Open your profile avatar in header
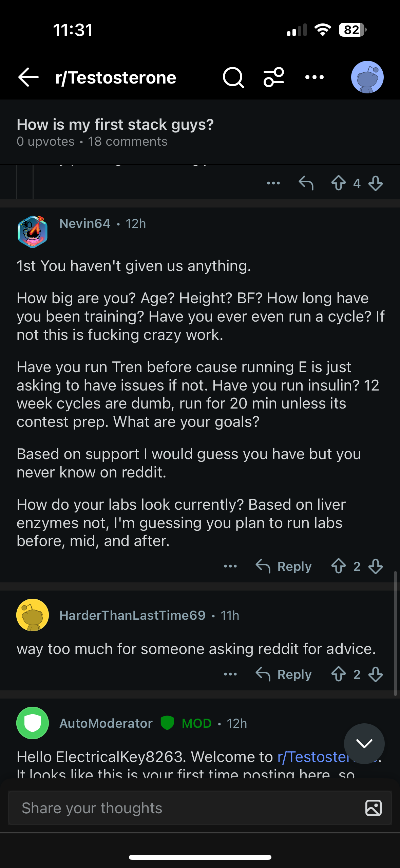400x868 pixels. [367, 77]
